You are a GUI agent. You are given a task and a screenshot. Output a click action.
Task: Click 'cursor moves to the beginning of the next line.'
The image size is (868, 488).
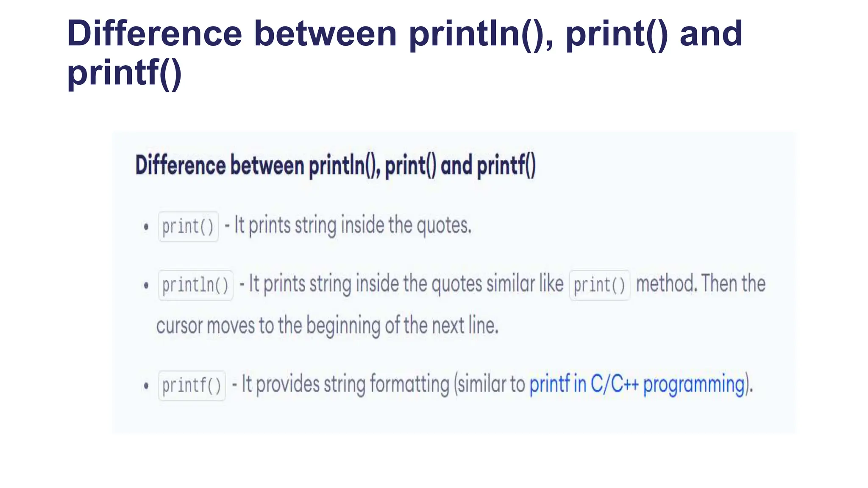point(327,326)
